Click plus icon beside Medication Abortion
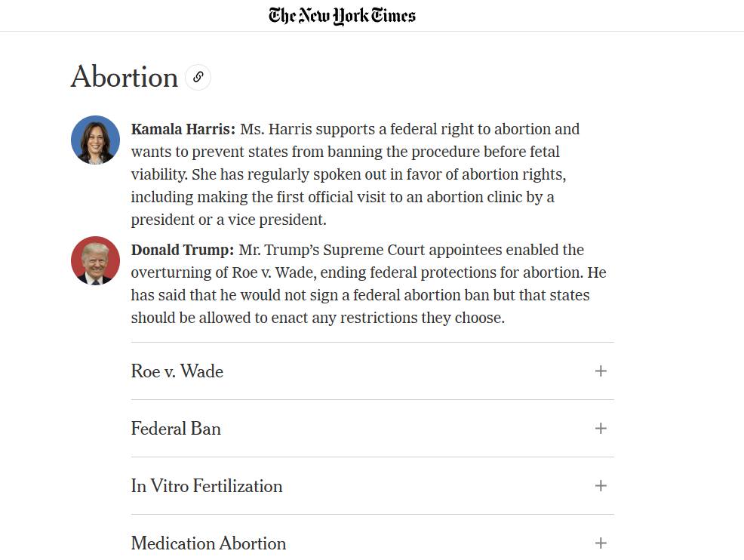744x560 pixels. (601, 543)
